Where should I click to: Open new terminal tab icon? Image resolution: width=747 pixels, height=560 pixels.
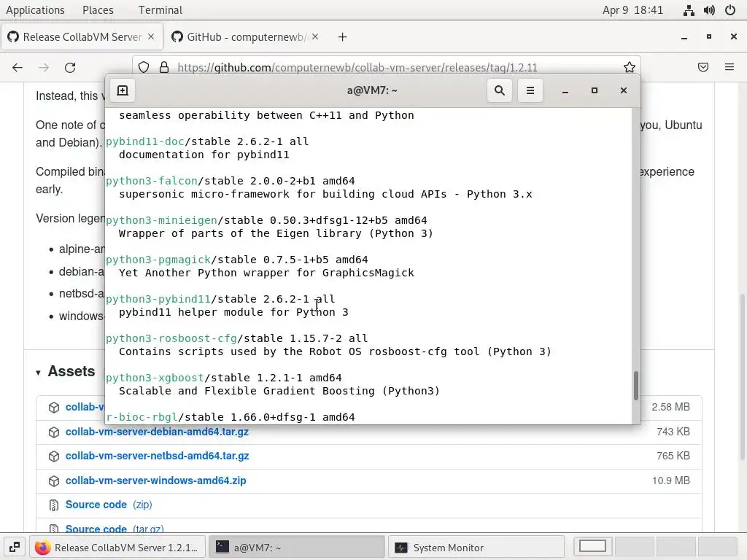(123, 90)
